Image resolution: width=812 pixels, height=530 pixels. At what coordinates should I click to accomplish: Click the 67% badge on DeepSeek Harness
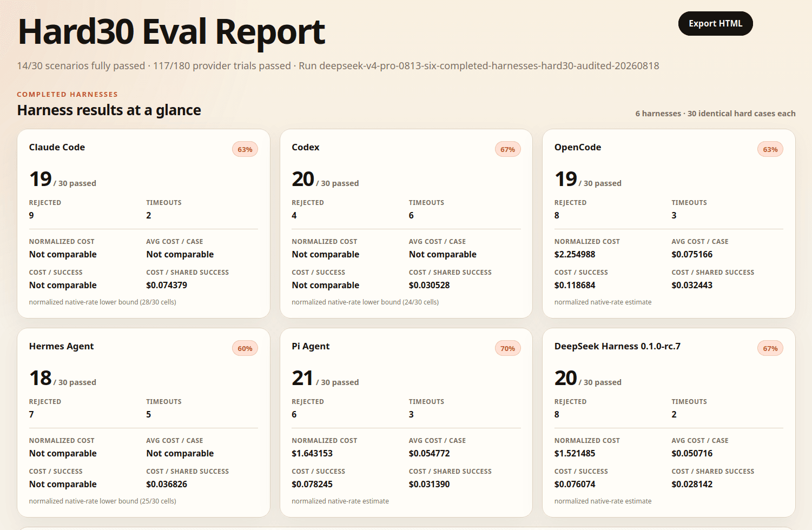(770, 348)
